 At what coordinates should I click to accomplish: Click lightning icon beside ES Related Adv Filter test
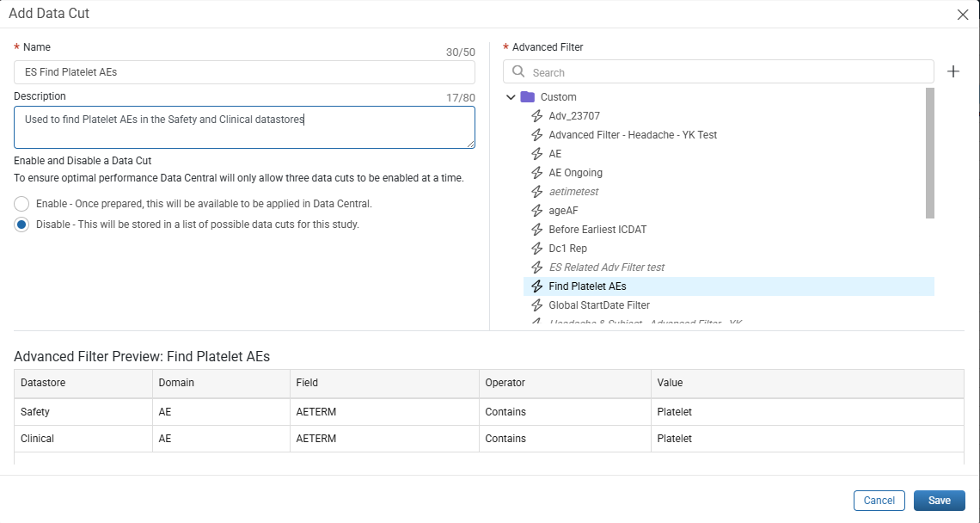[536, 268]
